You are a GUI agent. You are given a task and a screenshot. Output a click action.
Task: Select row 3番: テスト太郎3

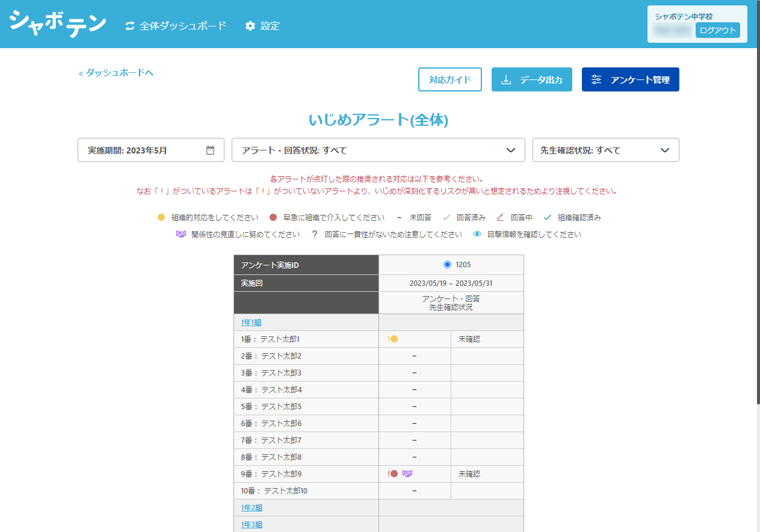[378, 373]
